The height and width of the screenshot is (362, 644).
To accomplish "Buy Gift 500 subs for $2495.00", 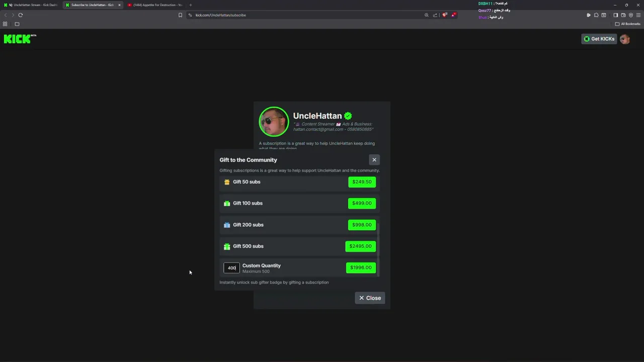I will point(361,246).
